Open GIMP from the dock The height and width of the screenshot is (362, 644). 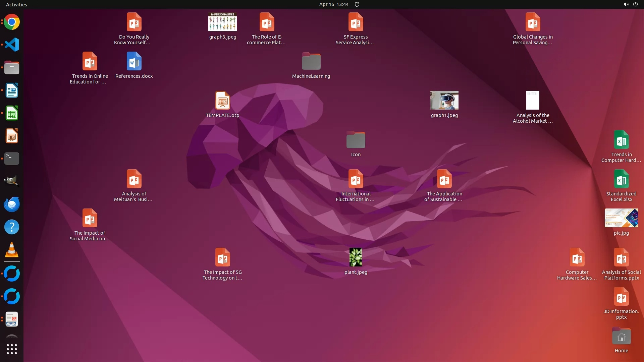(12, 181)
